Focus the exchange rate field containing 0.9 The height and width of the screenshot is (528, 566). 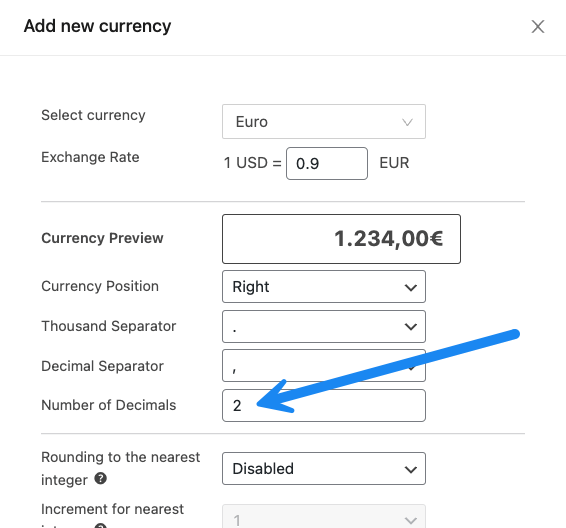(327, 163)
